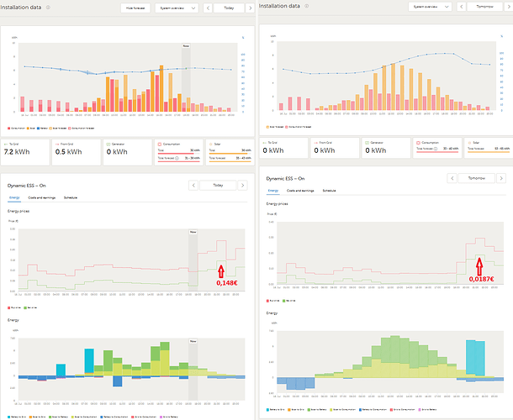This screenshot has width=513, height=420.
Task: Open Costs and earnings tab in left panel
Action: 41,197
